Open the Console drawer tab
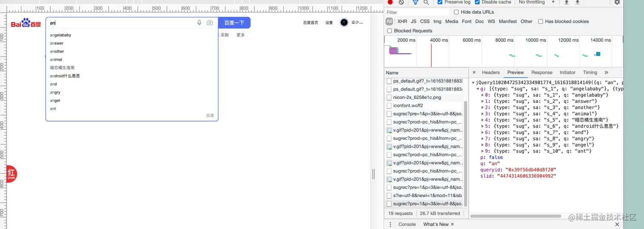644x229 pixels. click(407, 224)
